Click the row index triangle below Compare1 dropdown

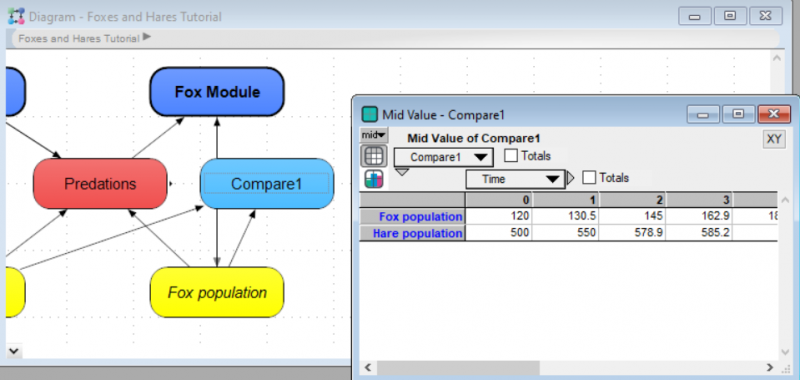click(402, 172)
